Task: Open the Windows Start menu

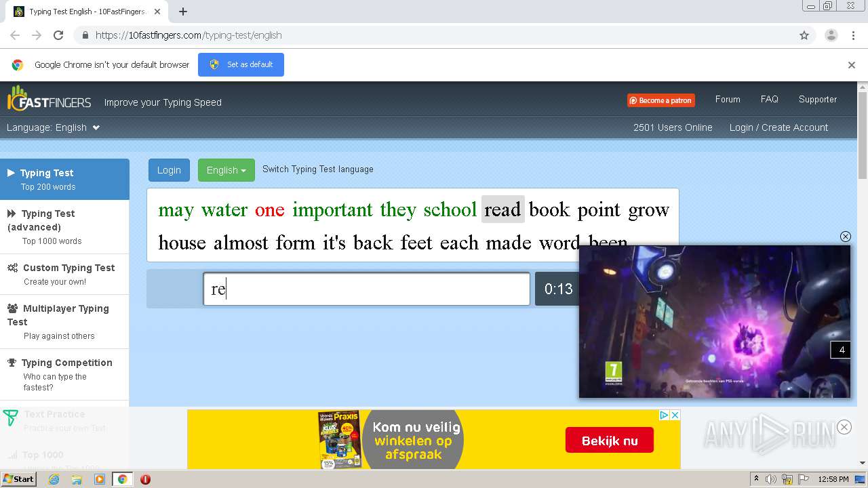Action: 19,479
